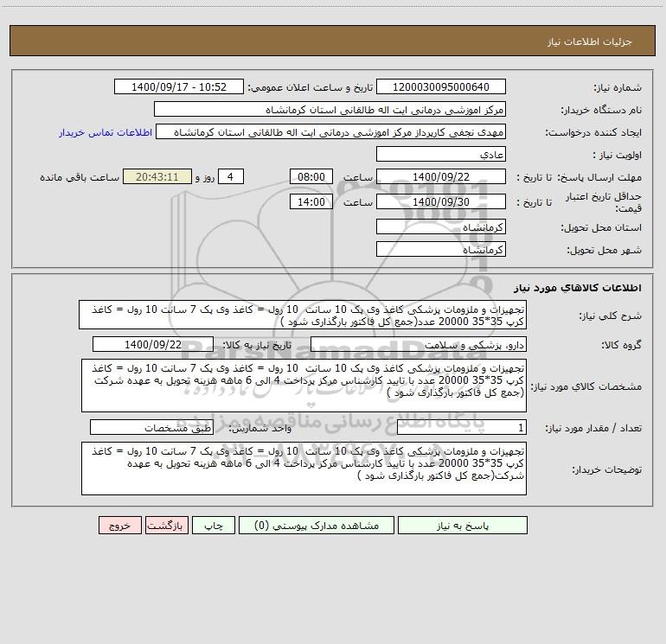The image size is (666, 644).
Task: Click remaining days field showing 4
Action: (x=231, y=176)
